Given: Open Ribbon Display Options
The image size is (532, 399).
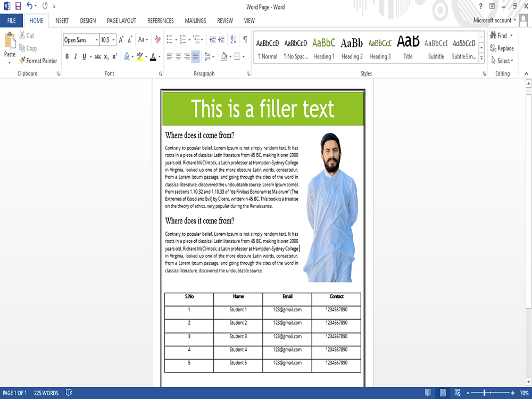Looking at the screenshot, I should (x=492, y=6).
